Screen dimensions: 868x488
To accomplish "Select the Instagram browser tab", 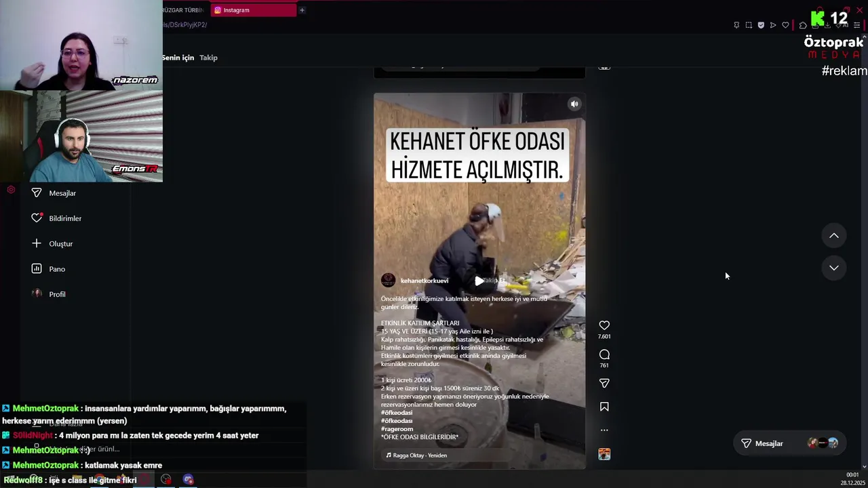I will coord(253,10).
